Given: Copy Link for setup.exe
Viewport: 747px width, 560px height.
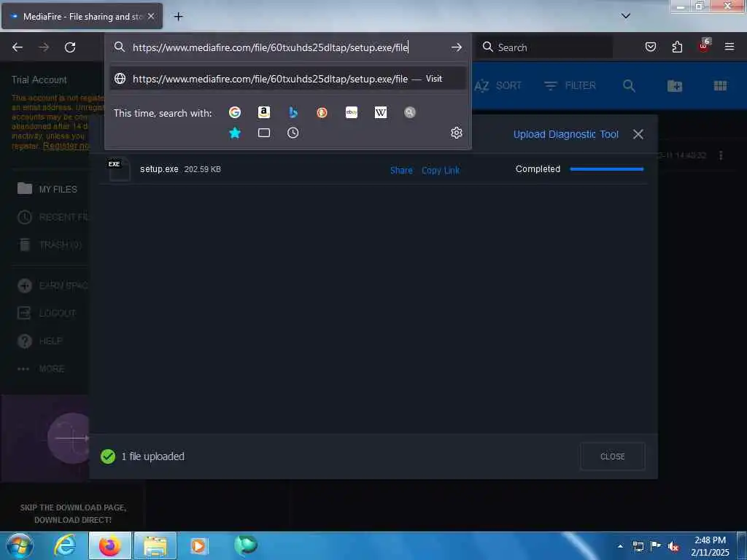Looking at the screenshot, I should tap(441, 170).
